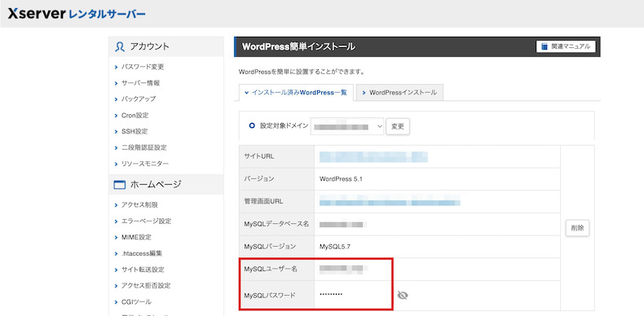Open パスワード変更 in sidebar

(143, 67)
